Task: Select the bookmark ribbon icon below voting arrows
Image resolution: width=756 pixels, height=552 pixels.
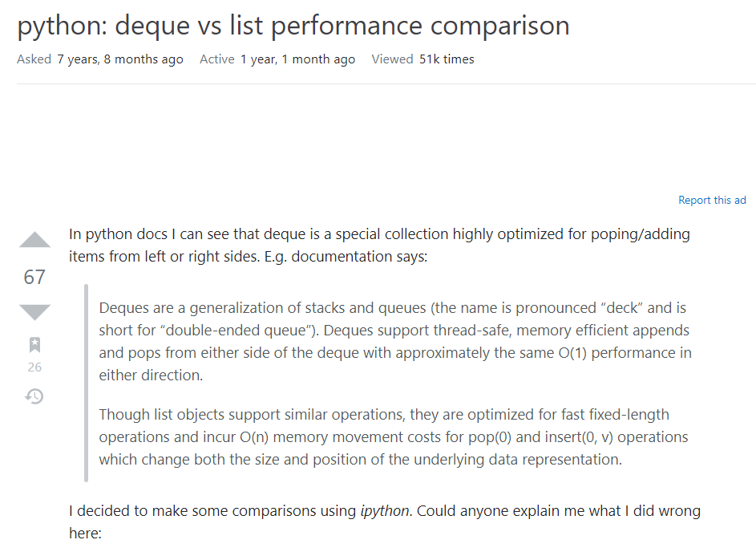Action: click(x=34, y=343)
